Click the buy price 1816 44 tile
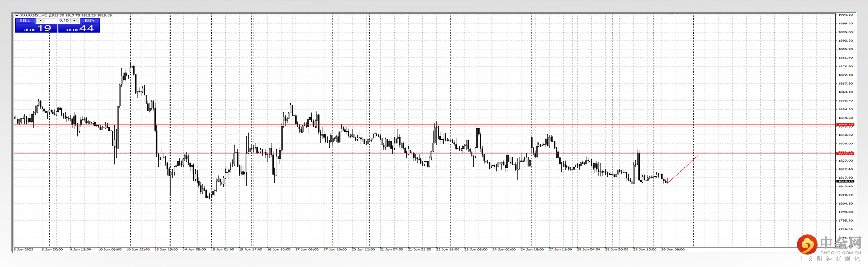The width and height of the screenshot is (868, 267). click(x=79, y=29)
